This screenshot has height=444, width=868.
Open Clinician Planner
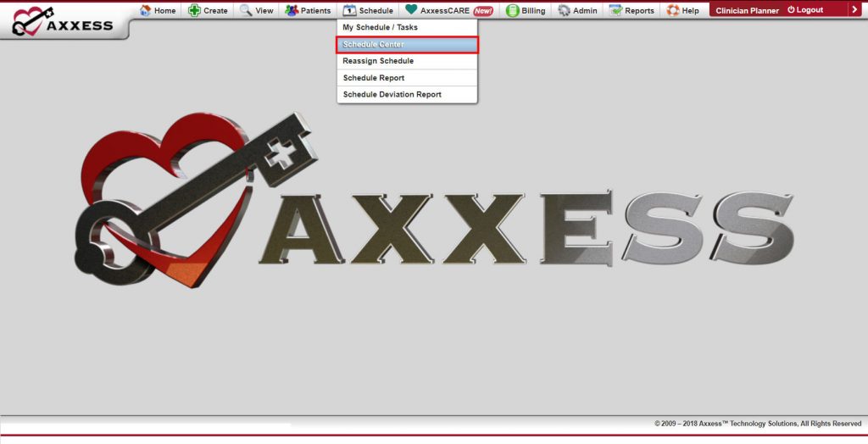coord(748,10)
